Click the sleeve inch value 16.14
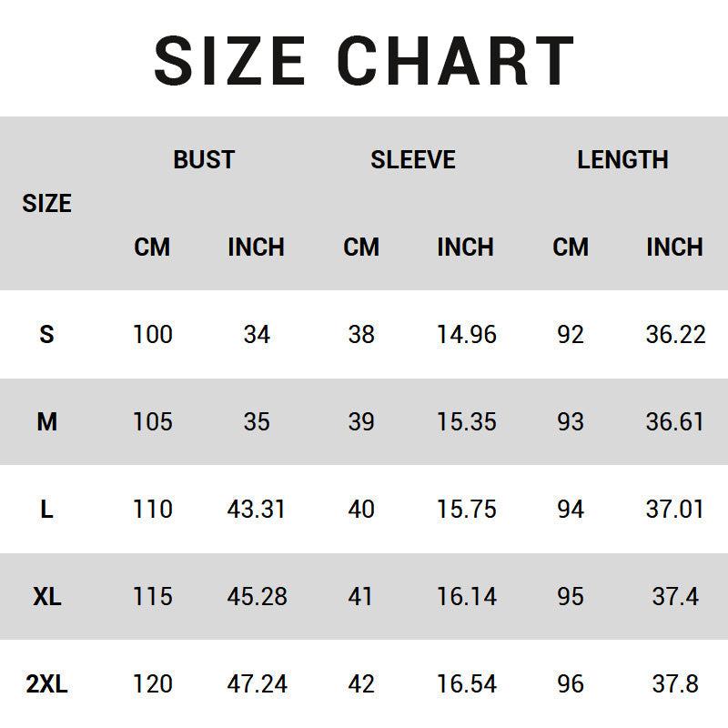Image resolution: width=728 pixels, height=728 pixels. 466,597
